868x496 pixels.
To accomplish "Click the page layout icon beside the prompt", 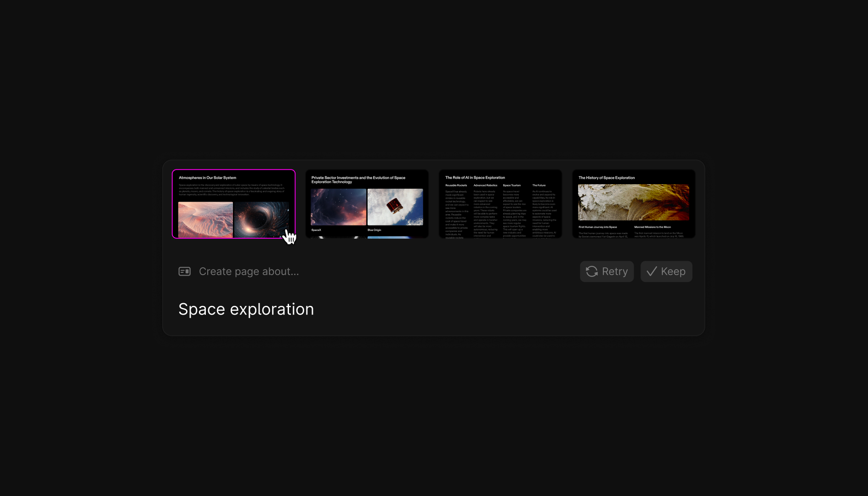I will pos(184,271).
